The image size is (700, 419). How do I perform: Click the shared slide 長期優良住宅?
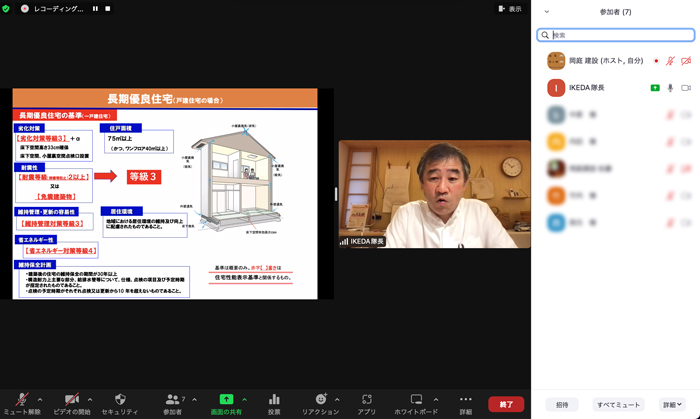click(165, 193)
